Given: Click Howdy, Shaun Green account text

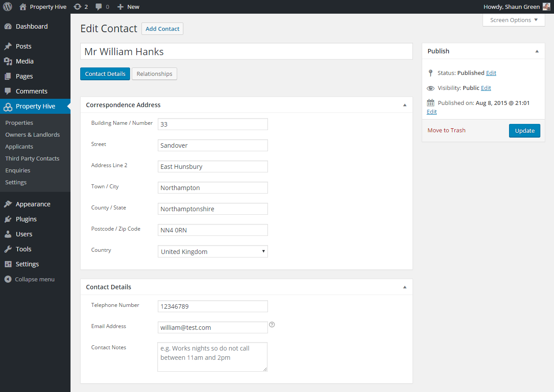Looking at the screenshot, I should 511,7.
